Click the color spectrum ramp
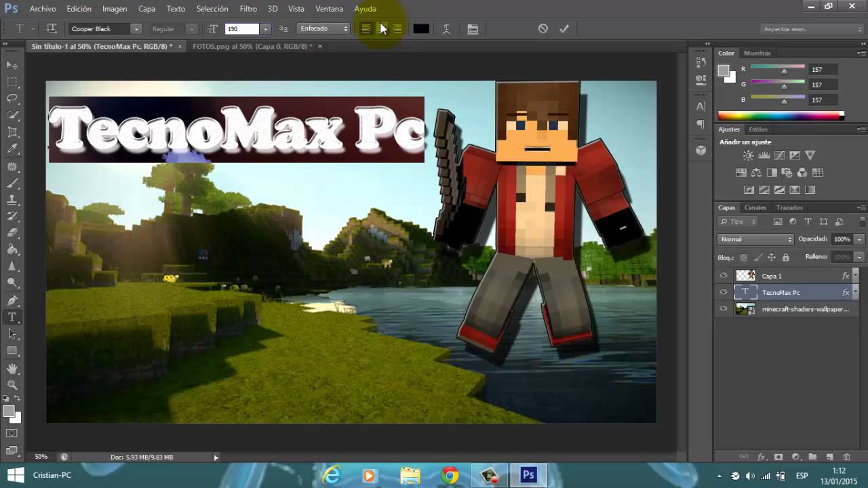 coord(780,116)
